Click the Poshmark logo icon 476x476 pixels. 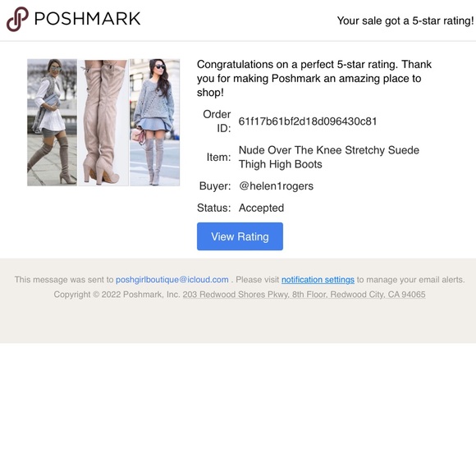(x=17, y=19)
